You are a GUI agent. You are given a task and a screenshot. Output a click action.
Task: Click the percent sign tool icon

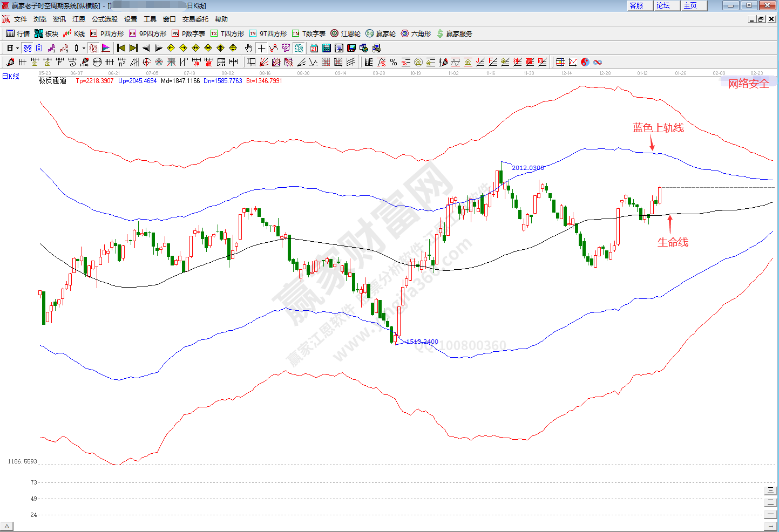click(x=394, y=62)
